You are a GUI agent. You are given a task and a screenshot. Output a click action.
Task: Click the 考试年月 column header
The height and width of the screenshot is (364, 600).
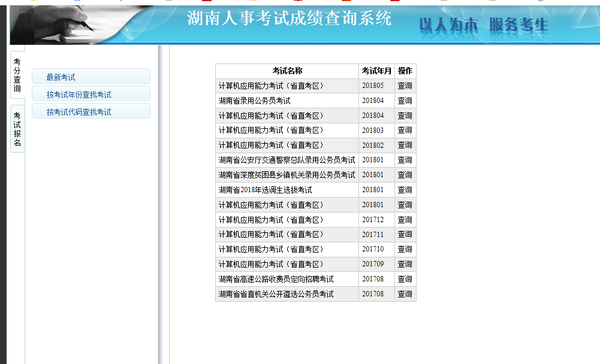coord(376,71)
